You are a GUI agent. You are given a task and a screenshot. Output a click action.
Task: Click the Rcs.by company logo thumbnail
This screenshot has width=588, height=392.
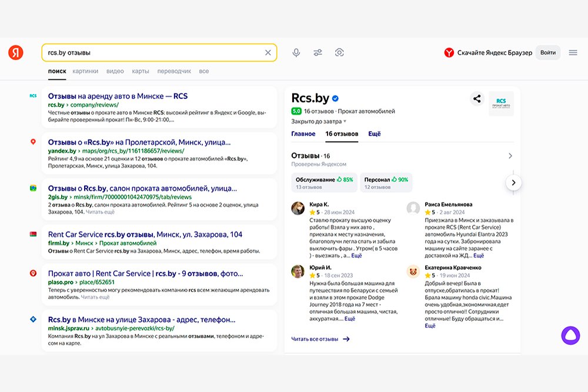(x=501, y=103)
